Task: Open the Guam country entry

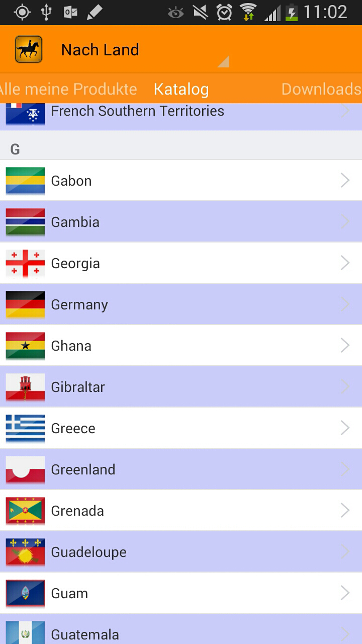Action: coord(181,593)
